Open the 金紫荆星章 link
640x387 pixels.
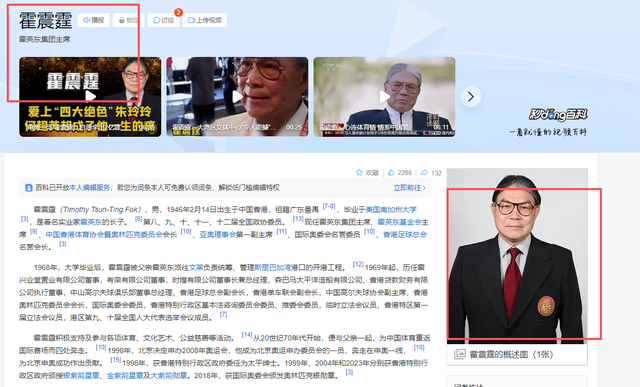click(125, 376)
